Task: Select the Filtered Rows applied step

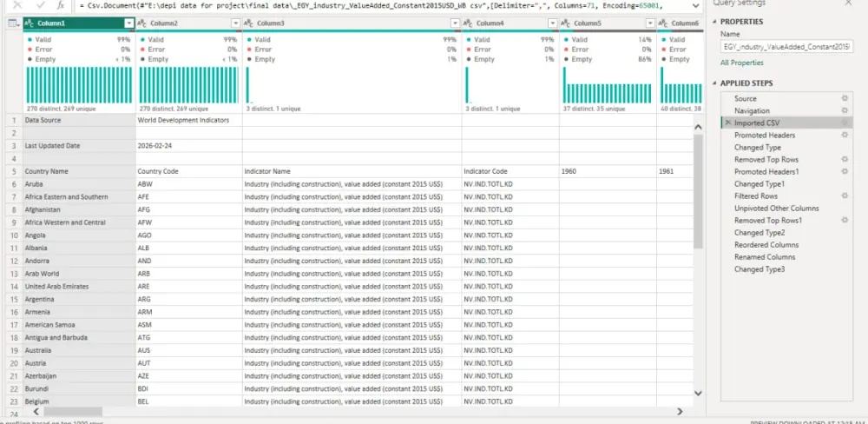Action: coord(756,195)
